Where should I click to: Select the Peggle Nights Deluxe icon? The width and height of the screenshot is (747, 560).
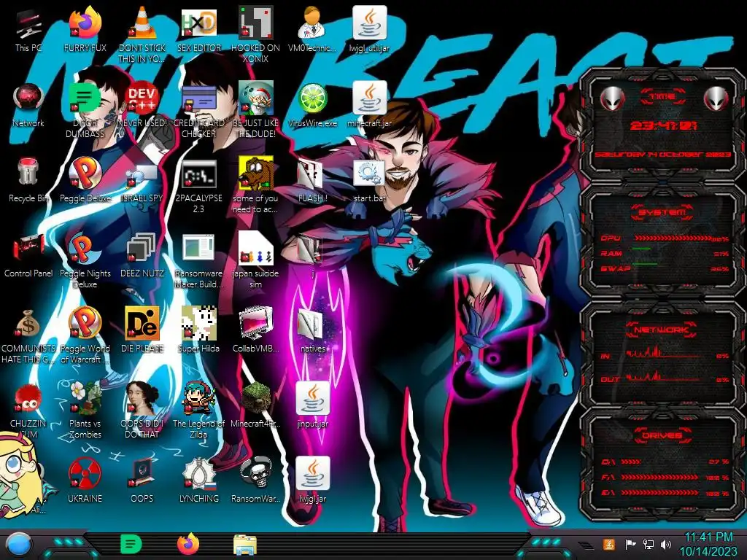(85, 249)
